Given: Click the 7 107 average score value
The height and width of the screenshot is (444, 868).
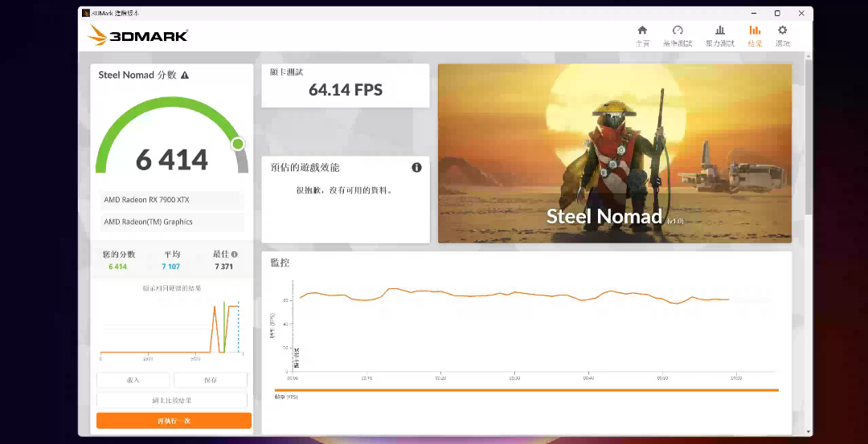Looking at the screenshot, I should (171, 267).
